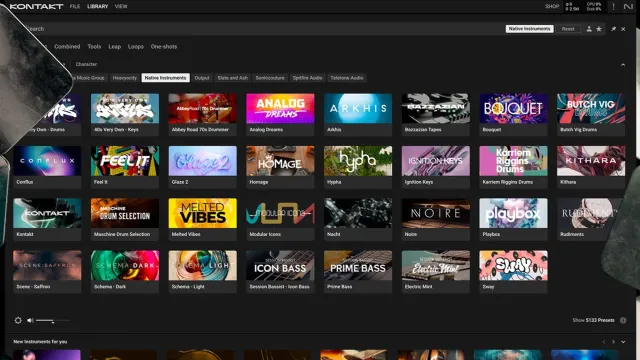
Task: Switch to the Leap tab
Action: pos(115,47)
